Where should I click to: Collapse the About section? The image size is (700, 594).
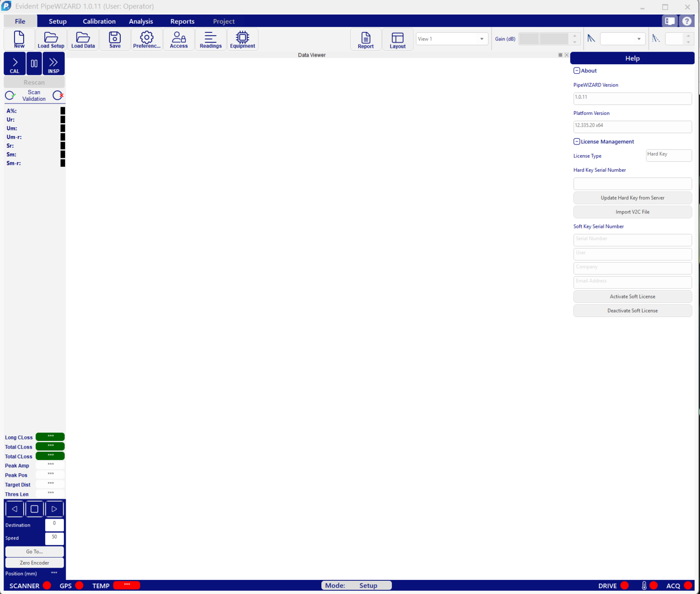pos(576,71)
